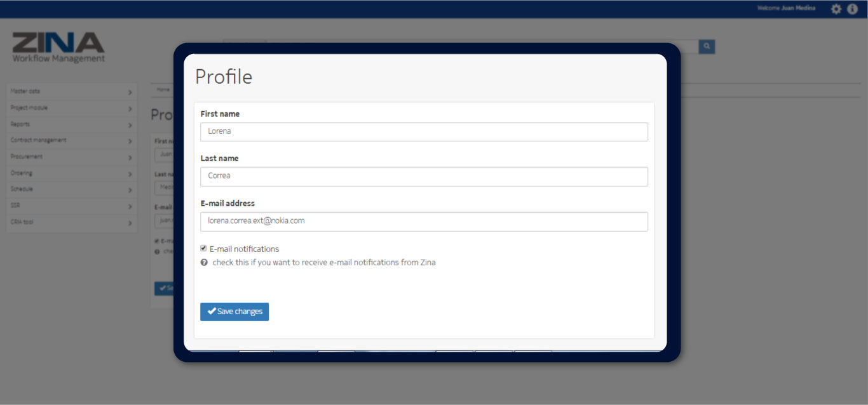The height and width of the screenshot is (405, 868).
Task: Click the ZINA Workflow Management logo
Action: point(58,48)
